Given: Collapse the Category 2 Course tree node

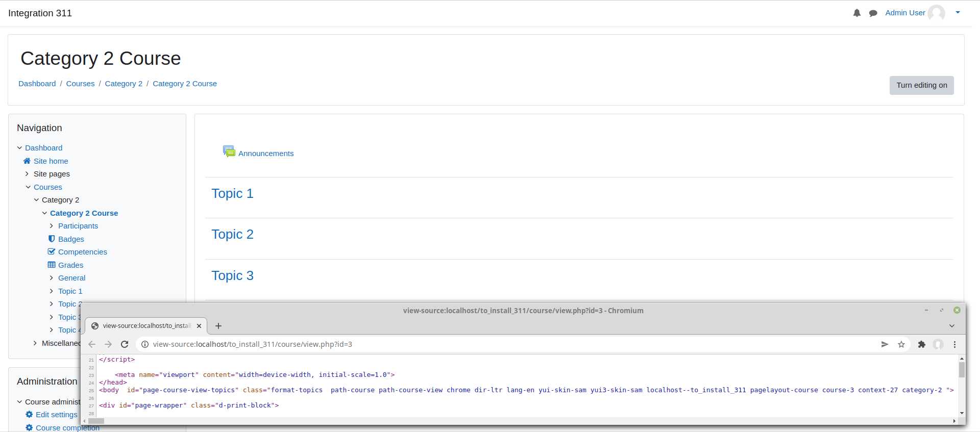Looking at the screenshot, I should (44, 213).
